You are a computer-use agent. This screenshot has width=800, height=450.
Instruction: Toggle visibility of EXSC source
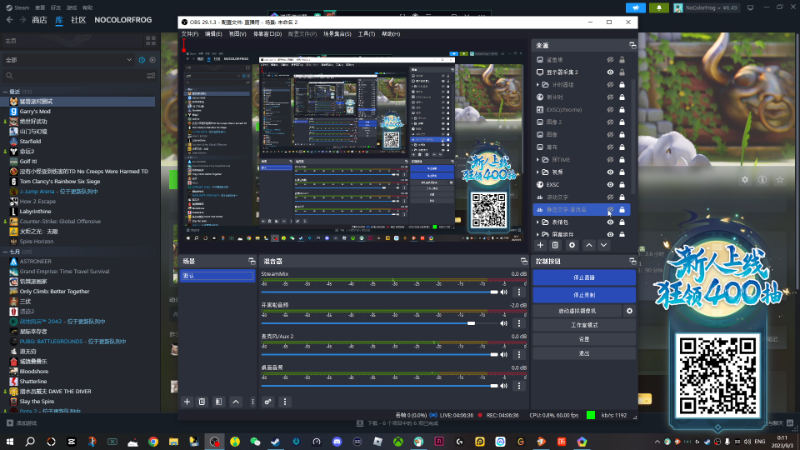click(610, 185)
